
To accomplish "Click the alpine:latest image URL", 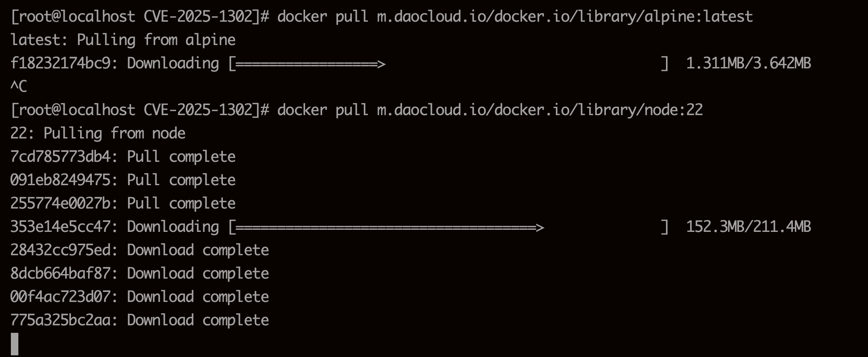I will point(565,17).
